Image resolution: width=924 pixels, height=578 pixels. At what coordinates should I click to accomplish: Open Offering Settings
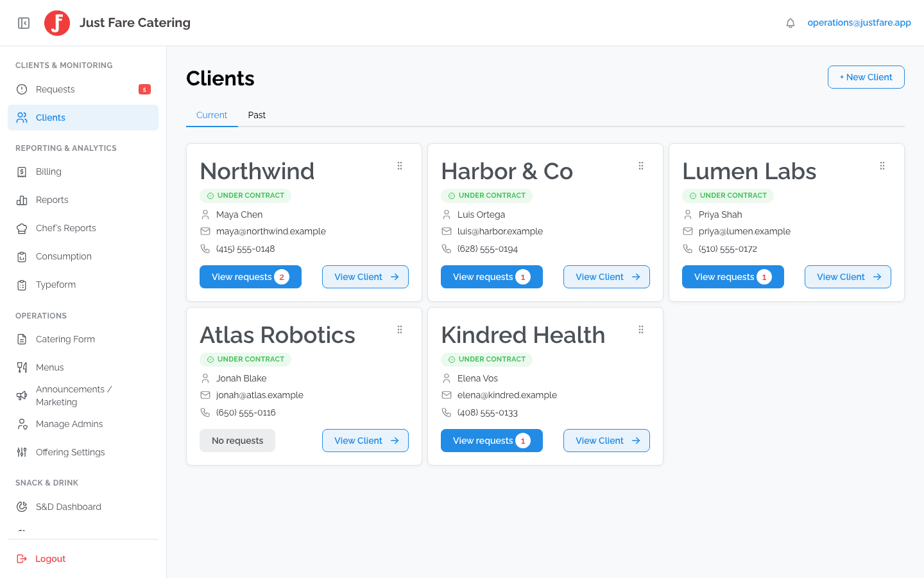pos(83,452)
